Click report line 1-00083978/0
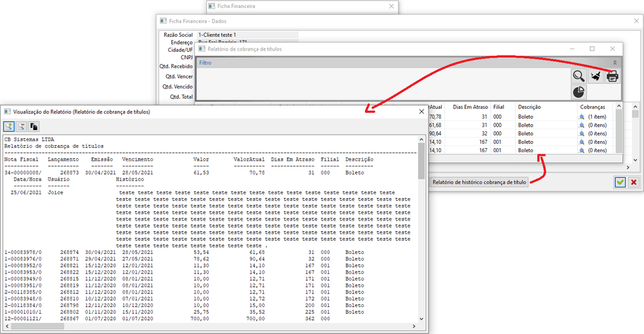The width and height of the screenshot is (644, 334). click(23, 253)
